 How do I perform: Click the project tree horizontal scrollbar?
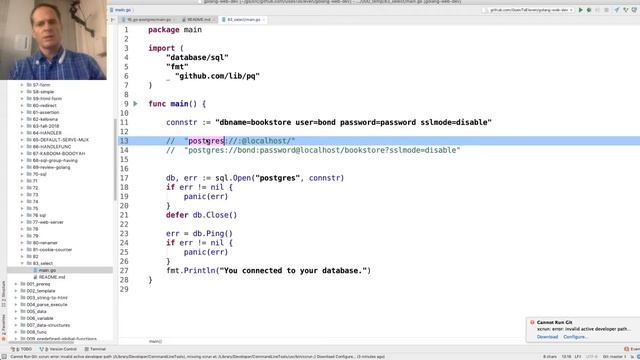[41, 342]
